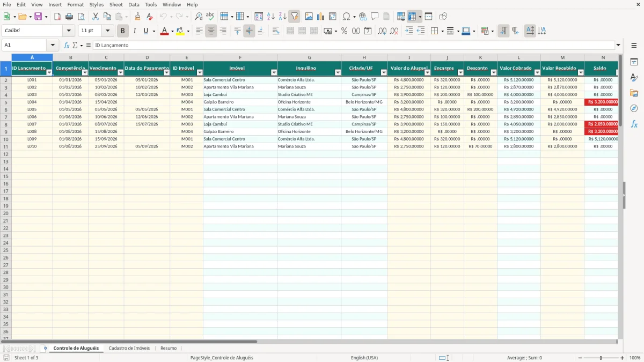The image size is (644, 362).
Task: Format selected cells as percent
Action: (x=345, y=31)
